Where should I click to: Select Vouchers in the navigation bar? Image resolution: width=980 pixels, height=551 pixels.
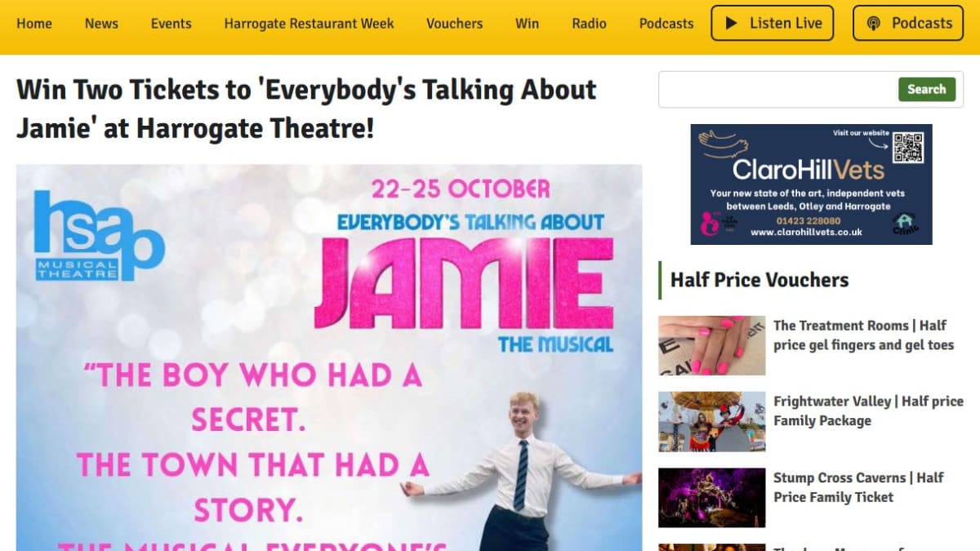pos(454,23)
